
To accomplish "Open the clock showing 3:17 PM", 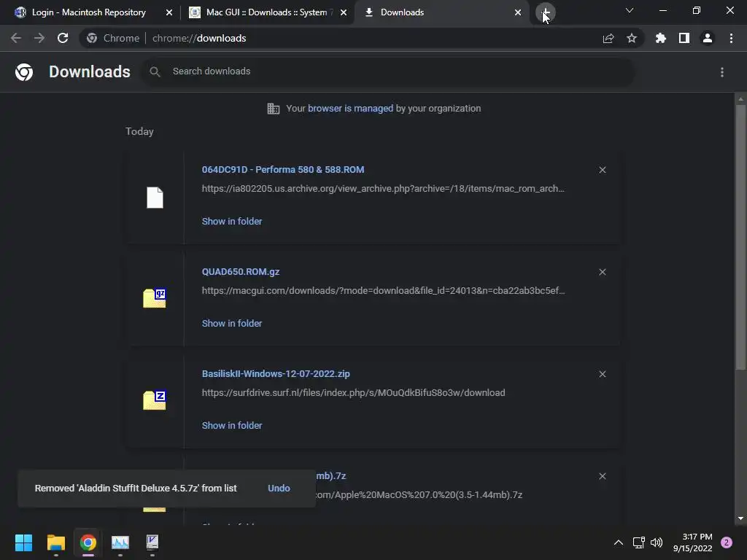I will tap(693, 542).
